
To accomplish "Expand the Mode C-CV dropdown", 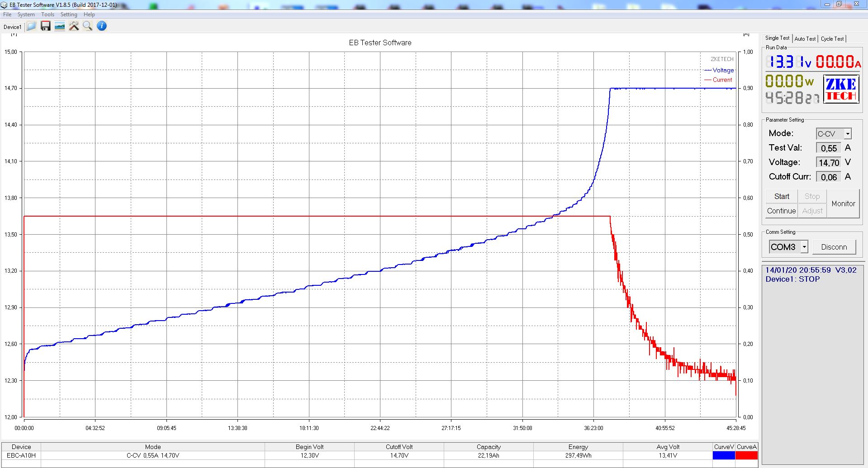I will (848, 134).
